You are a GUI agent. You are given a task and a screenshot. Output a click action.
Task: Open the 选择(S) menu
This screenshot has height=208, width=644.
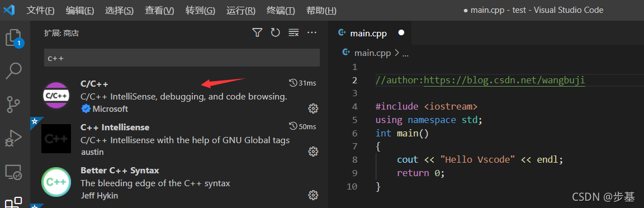click(119, 11)
